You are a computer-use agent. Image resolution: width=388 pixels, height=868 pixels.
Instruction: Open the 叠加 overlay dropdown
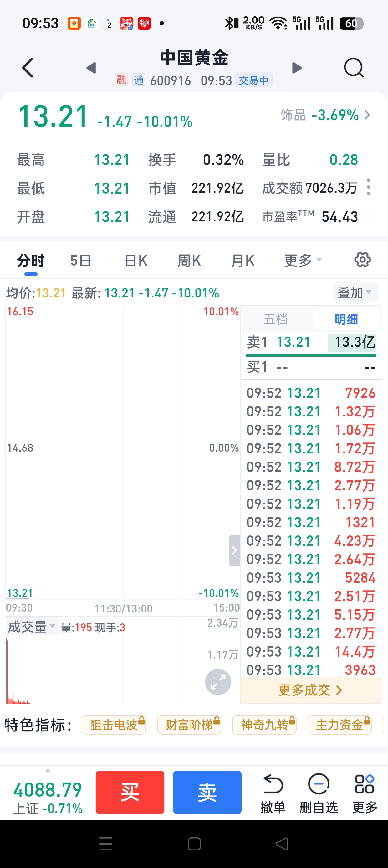(355, 292)
